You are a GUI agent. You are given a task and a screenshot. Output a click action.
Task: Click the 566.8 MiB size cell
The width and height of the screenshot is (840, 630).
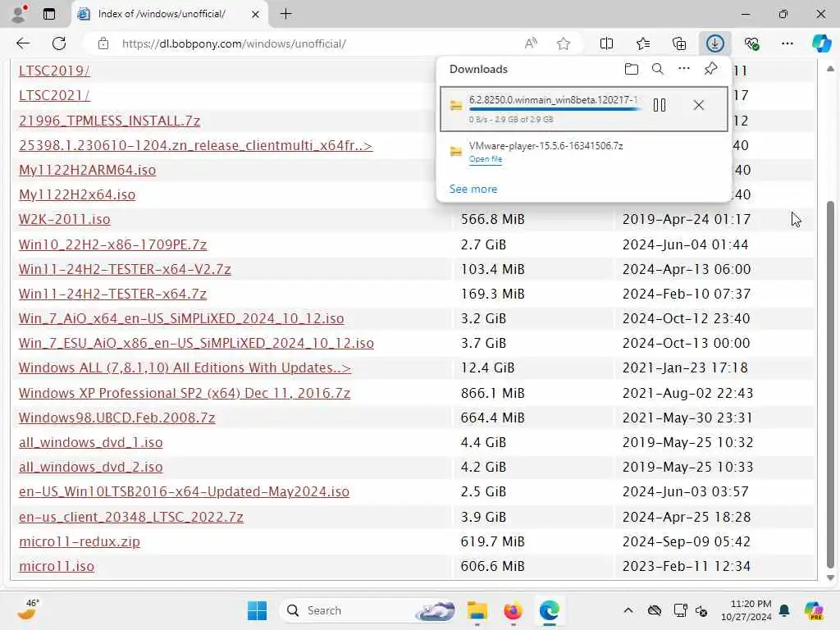coord(492,219)
